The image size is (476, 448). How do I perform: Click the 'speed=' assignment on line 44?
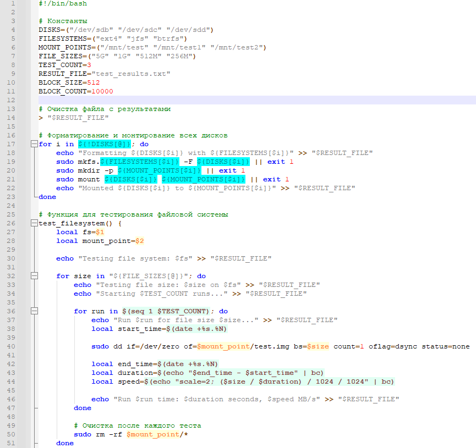131,381
